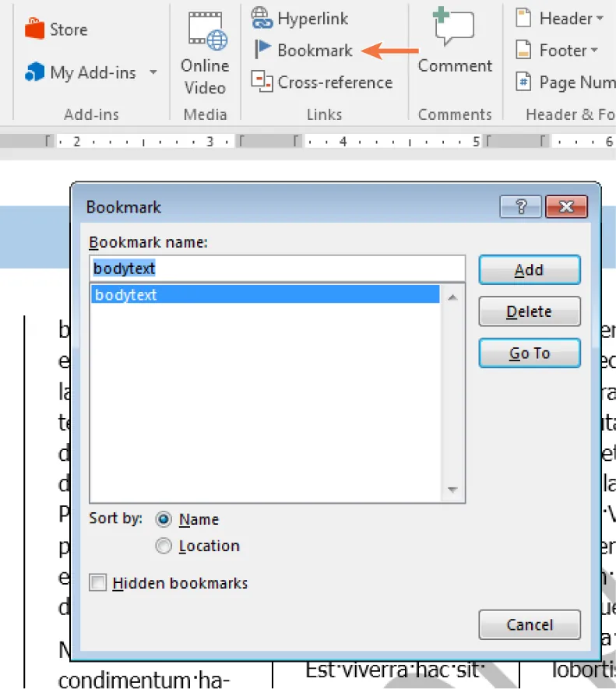
Task: Cancel the Bookmark dialog
Action: click(x=529, y=624)
